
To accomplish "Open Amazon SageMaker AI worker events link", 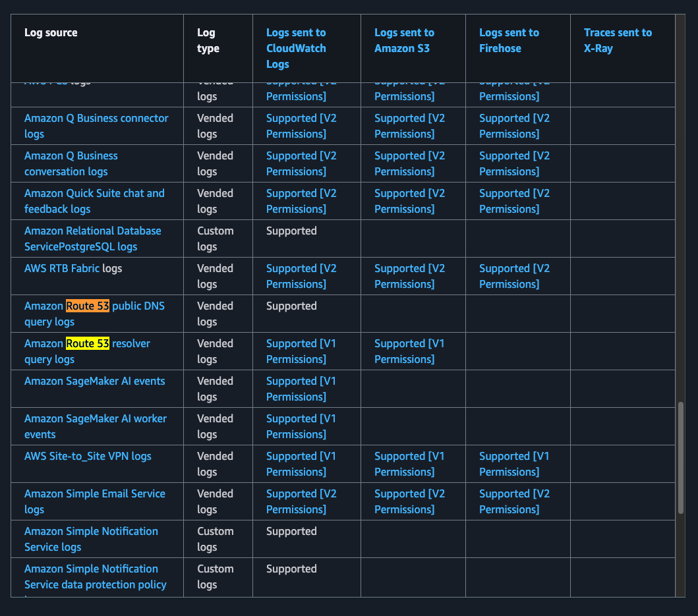I will (x=96, y=426).
